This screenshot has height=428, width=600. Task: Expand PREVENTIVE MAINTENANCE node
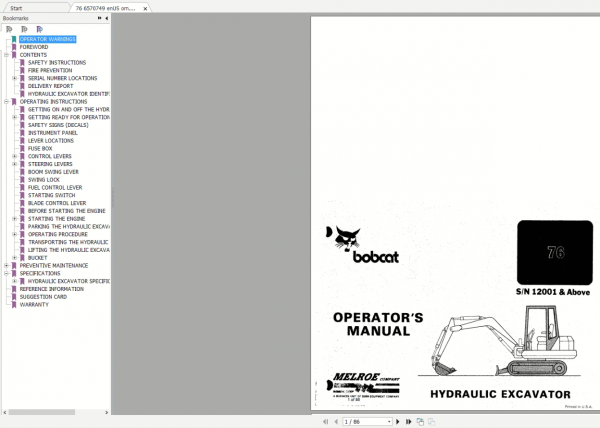(6, 265)
